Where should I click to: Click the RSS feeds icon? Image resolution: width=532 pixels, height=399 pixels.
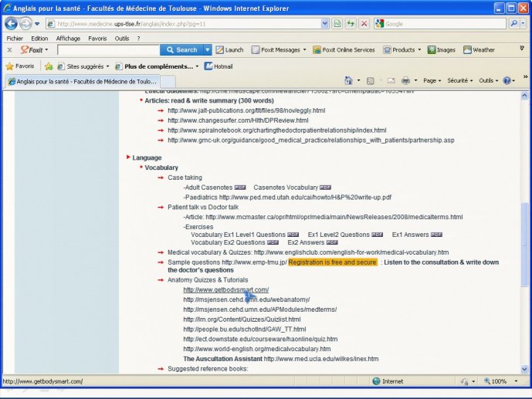click(370, 81)
